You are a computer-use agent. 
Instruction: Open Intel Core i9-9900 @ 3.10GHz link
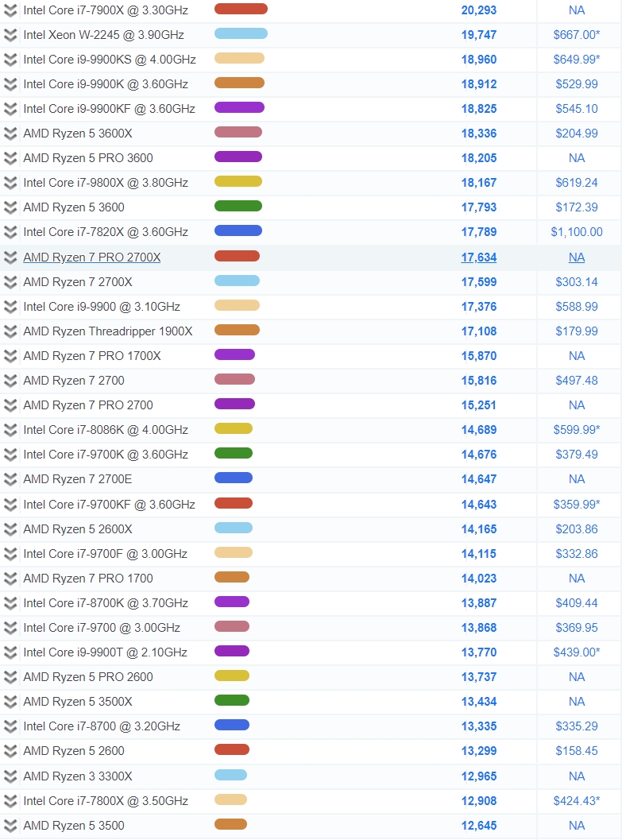click(x=102, y=307)
